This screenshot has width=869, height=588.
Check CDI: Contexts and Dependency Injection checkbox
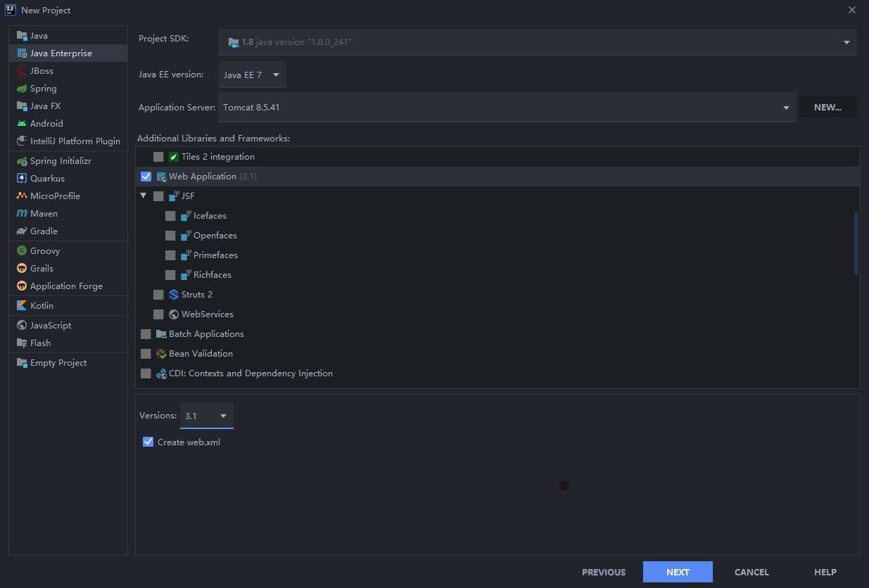click(x=146, y=373)
